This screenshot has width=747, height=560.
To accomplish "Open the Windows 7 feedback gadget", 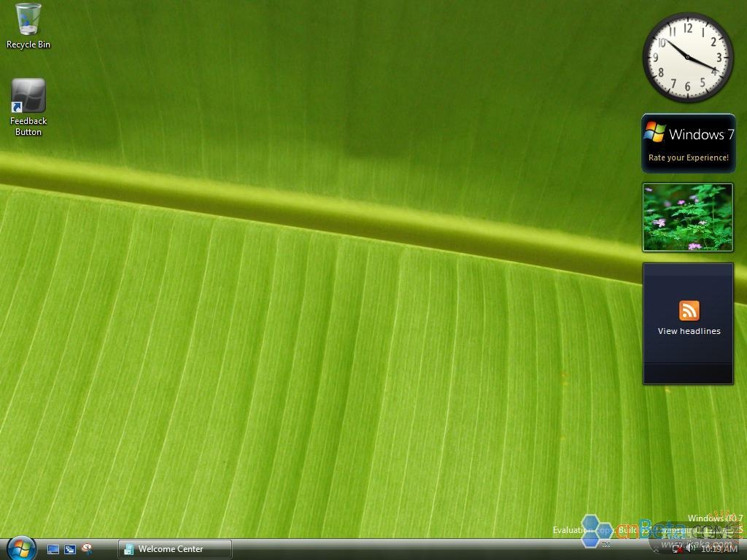I will [x=689, y=143].
